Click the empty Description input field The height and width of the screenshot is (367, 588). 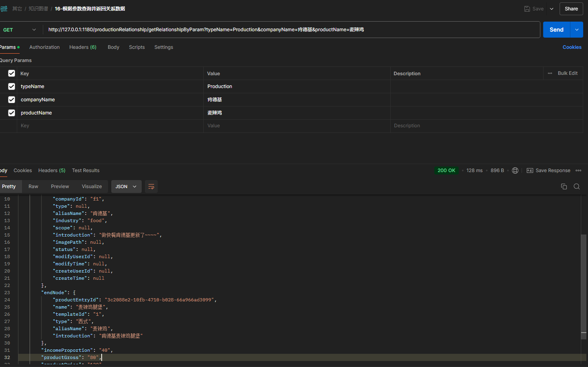[486, 126]
